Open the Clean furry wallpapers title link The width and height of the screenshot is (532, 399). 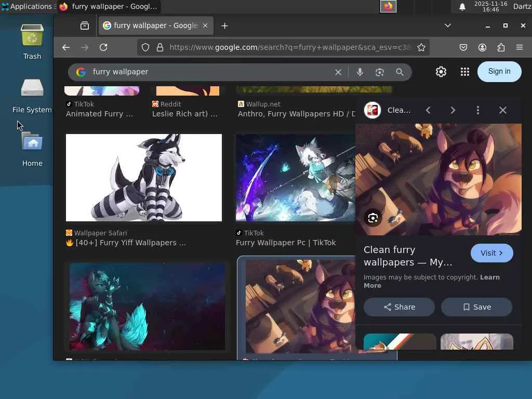[408, 256]
